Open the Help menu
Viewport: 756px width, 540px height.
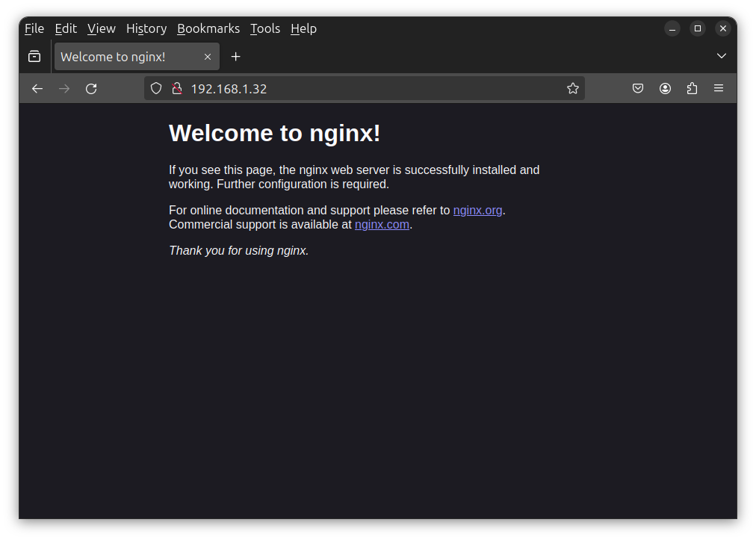(x=304, y=29)
